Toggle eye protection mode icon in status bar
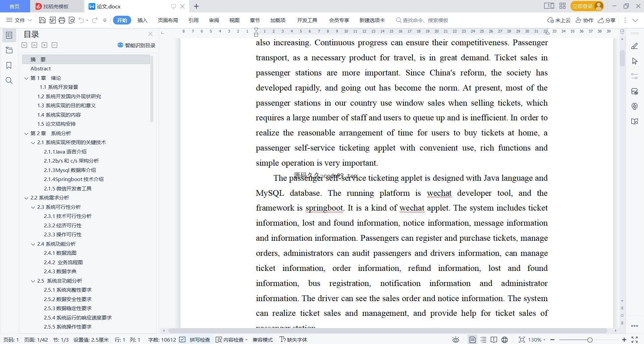Viewport: 644px width, 344px height. pos(455,340)
